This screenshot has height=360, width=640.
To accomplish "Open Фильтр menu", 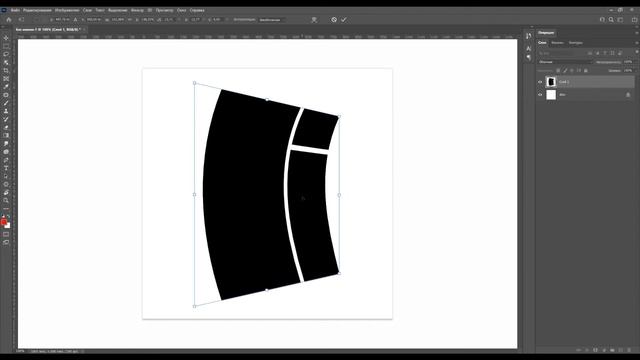I will click(x=137, y=10).
